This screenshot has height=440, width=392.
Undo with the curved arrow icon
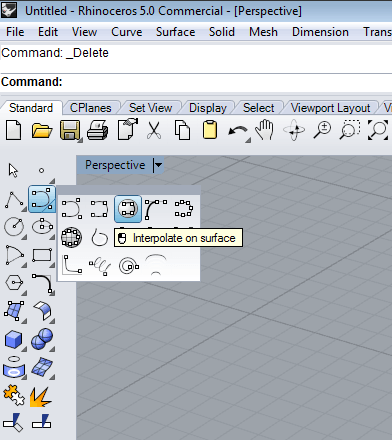(x=238, y=131)
